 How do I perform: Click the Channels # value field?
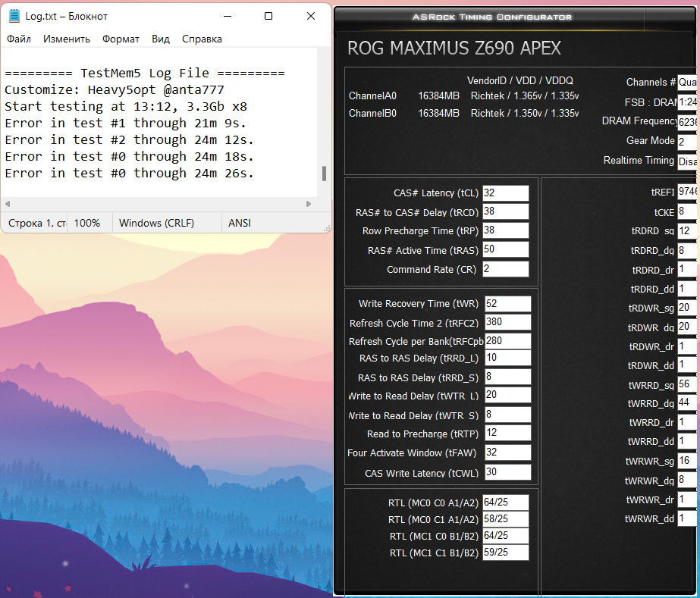688,83
